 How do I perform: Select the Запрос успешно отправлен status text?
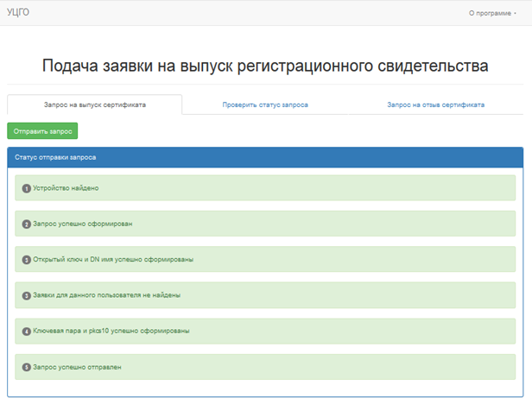tap(78, 367)
